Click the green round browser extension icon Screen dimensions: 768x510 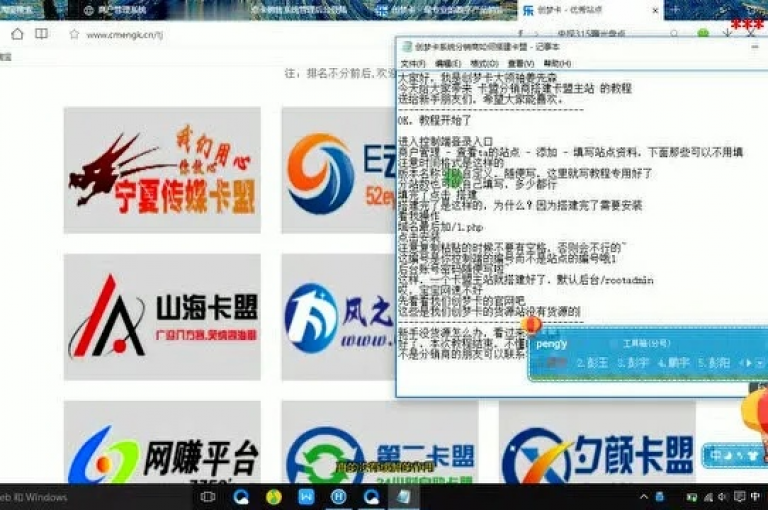pyautogui.click(x=703, y=33)
